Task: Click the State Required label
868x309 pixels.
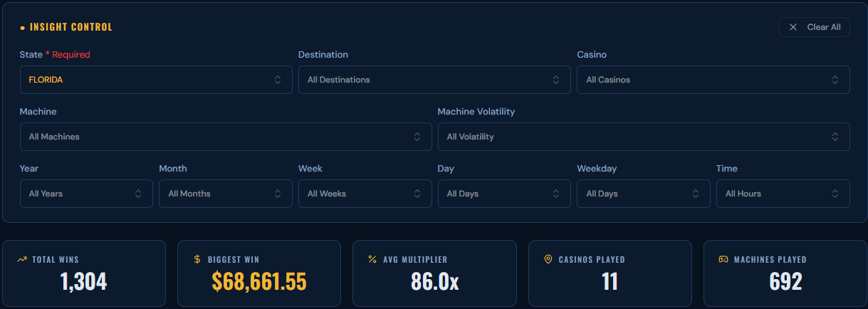Action: point(55,55)
